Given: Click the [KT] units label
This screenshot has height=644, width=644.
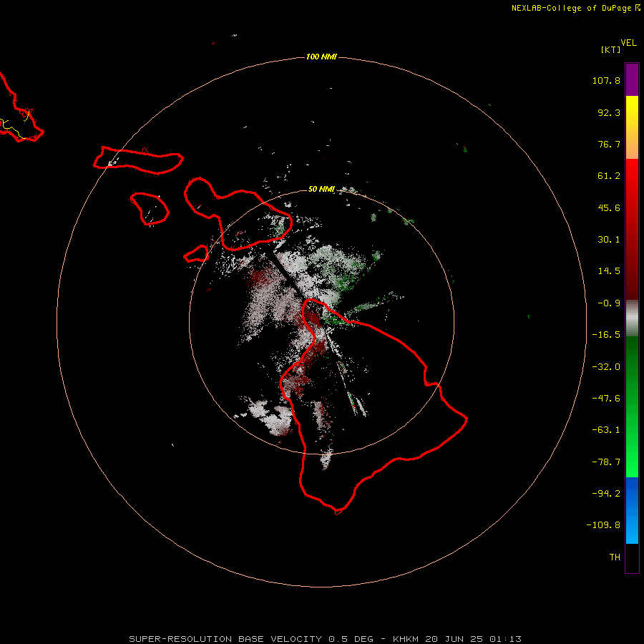Looking at the screenshot, I should [x=611, y=49].
